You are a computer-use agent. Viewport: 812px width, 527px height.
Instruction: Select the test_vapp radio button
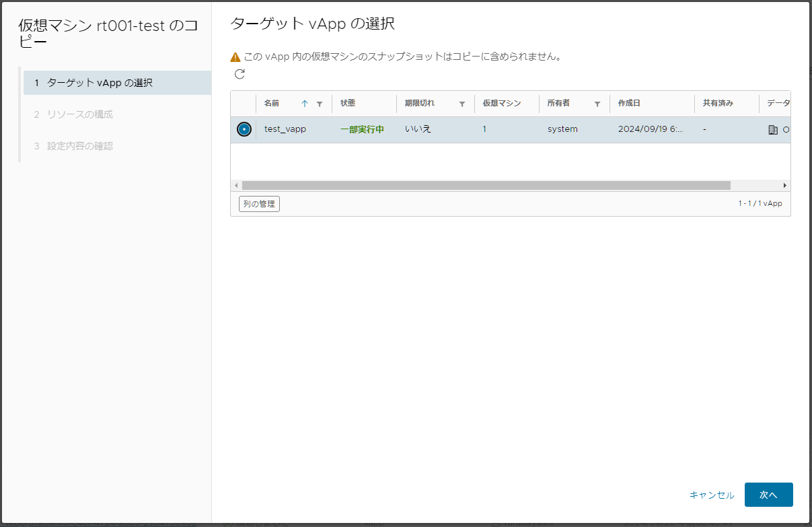point(244,129)
